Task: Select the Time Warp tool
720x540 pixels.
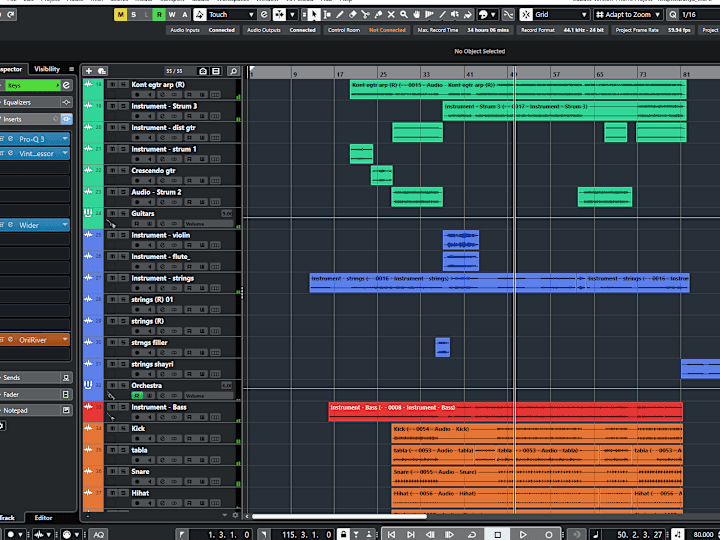Action: click(430, 15)
